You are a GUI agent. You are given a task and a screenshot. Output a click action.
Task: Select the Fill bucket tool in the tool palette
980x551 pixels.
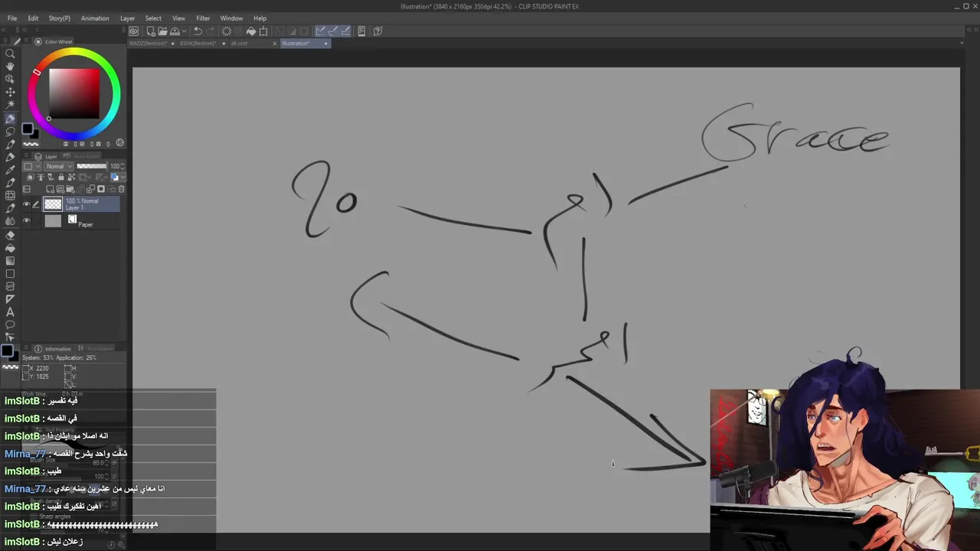[x=10, y=248]
